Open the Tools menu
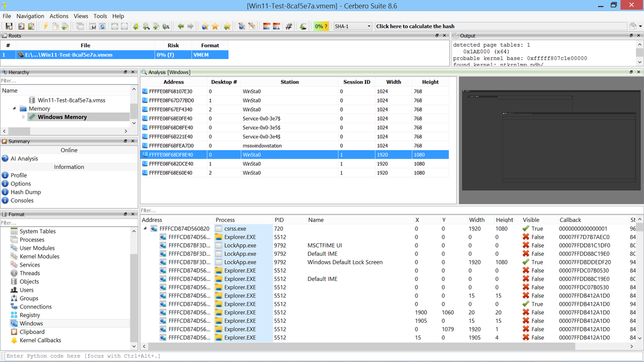644x362 pixels. click(x=100, y=16)
